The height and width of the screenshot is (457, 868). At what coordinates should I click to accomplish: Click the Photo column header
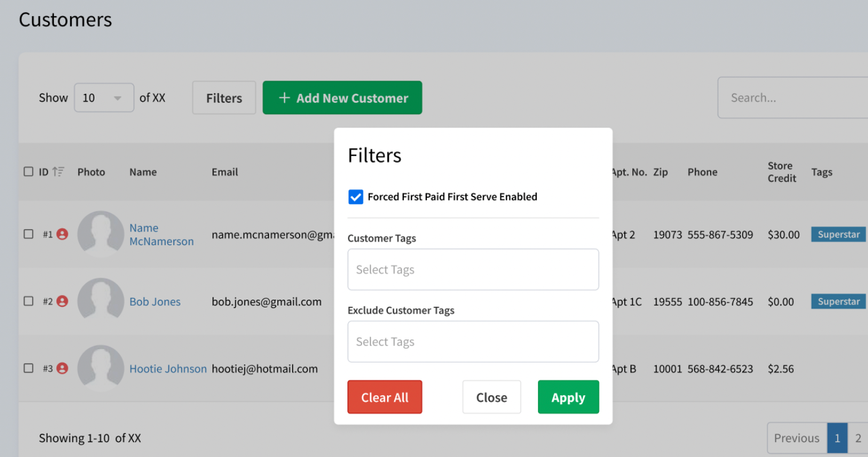(x=91, y=172)
